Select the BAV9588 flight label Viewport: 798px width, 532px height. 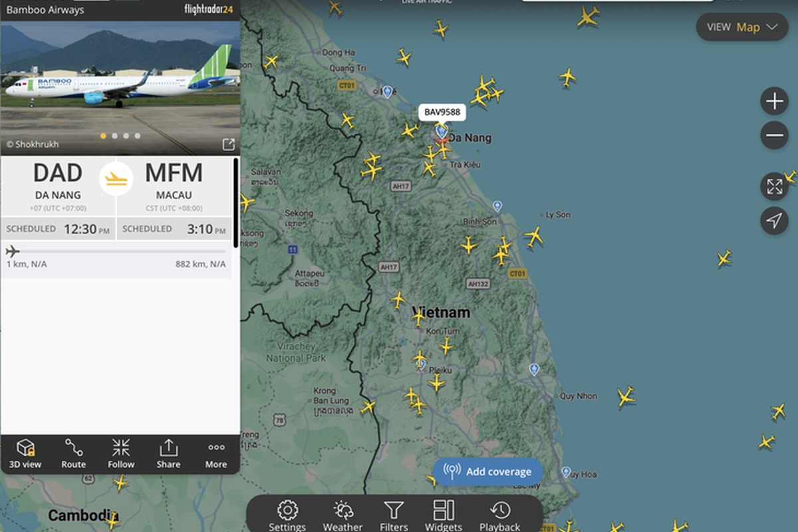[442, 112]
